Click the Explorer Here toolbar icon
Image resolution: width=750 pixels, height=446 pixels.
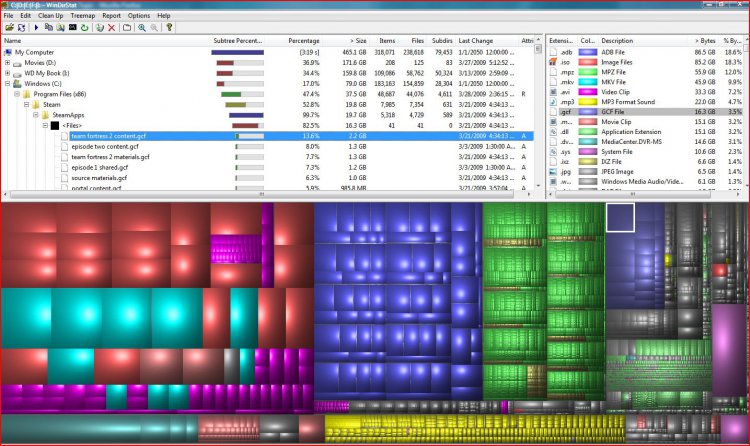pos(61,28)
